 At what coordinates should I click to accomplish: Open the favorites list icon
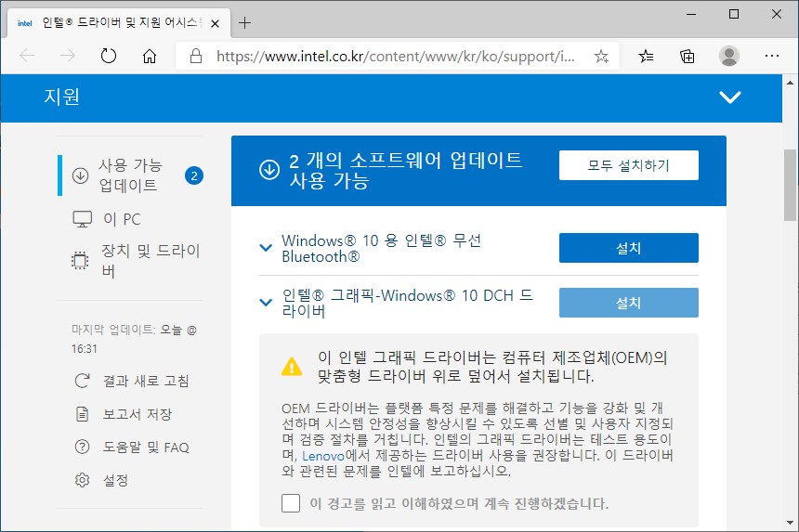(646, 56)
